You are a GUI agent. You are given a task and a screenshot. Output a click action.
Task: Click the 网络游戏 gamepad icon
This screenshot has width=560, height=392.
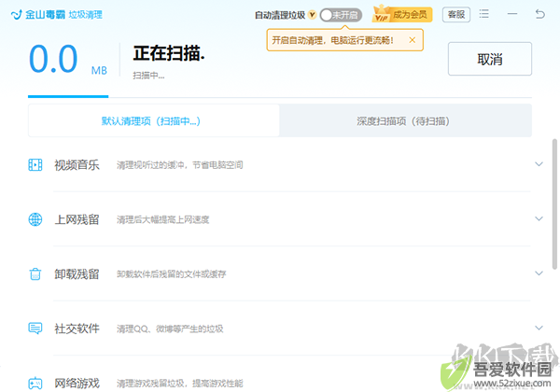[x=35, y=383]
